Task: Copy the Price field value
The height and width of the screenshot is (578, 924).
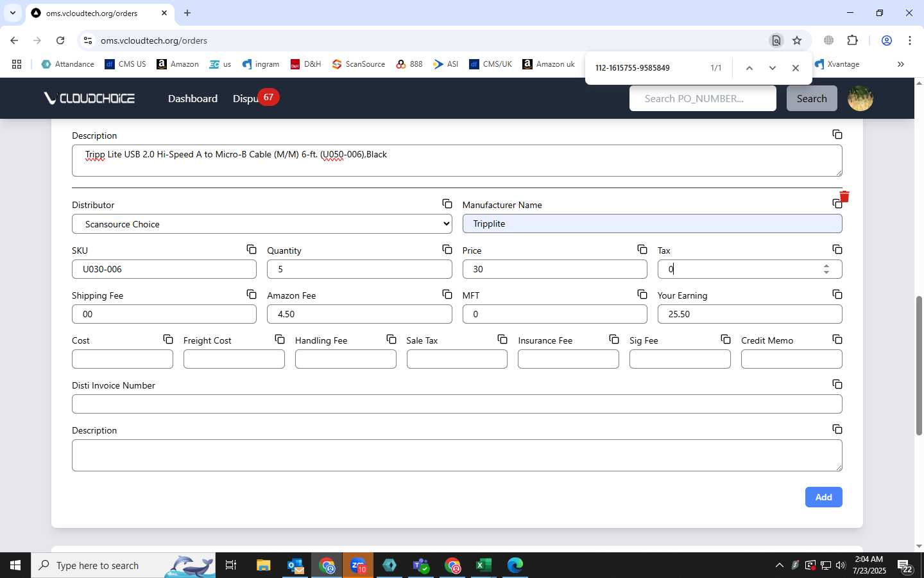Action: pos(642,249)
